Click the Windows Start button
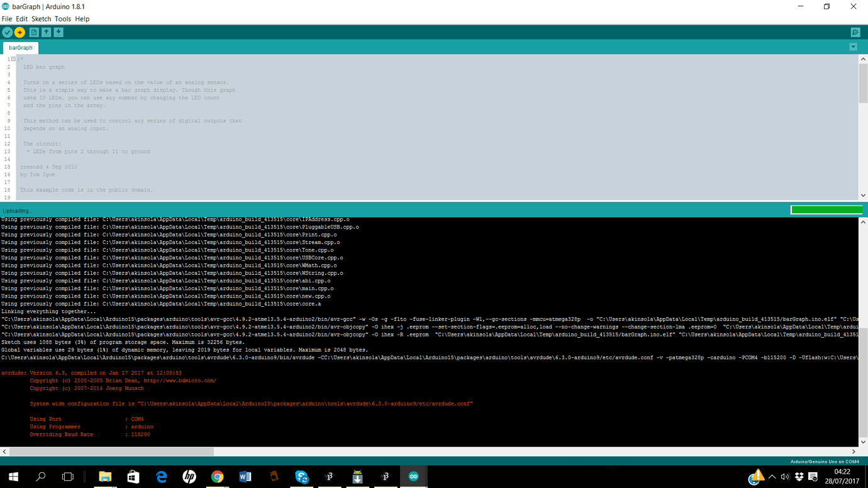868x488 pixels. click(12, 476)
